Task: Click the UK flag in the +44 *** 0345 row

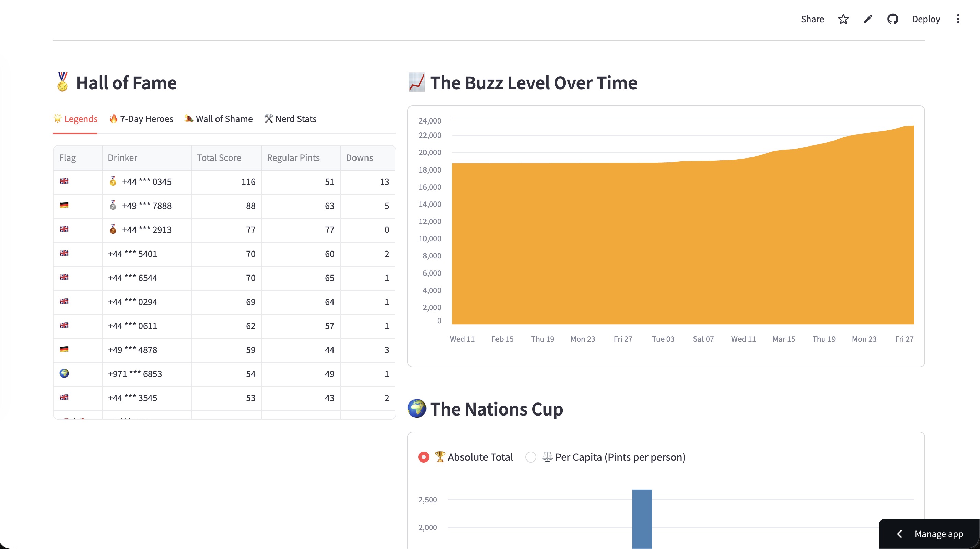Action: (x=64, y=182)
